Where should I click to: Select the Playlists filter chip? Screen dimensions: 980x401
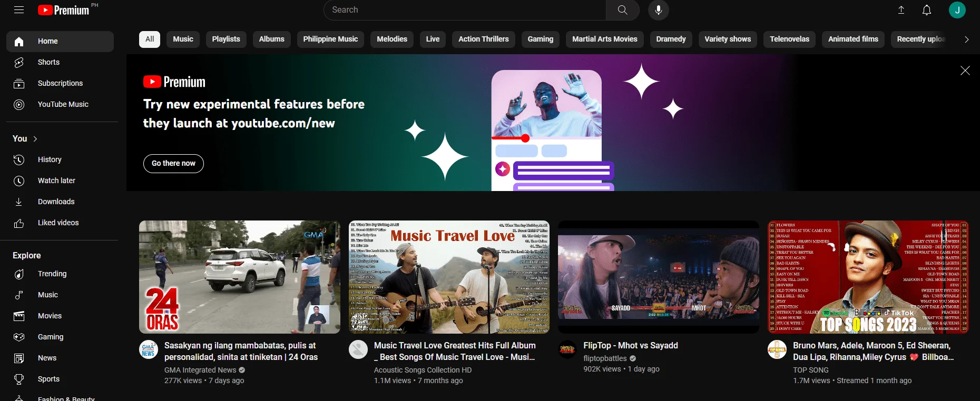click(x=226, y=39)
